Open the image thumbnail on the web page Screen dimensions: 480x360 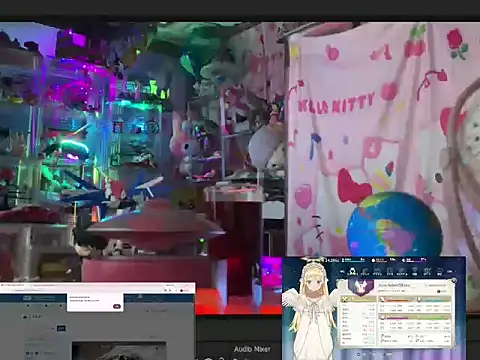[119, 351]
